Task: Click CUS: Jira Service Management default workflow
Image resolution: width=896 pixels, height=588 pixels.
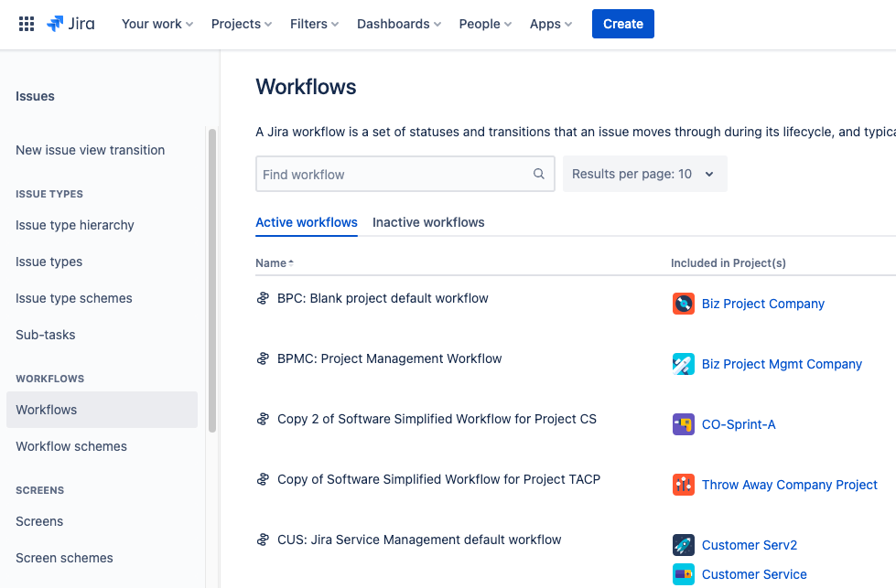Action: pos(419,540)
